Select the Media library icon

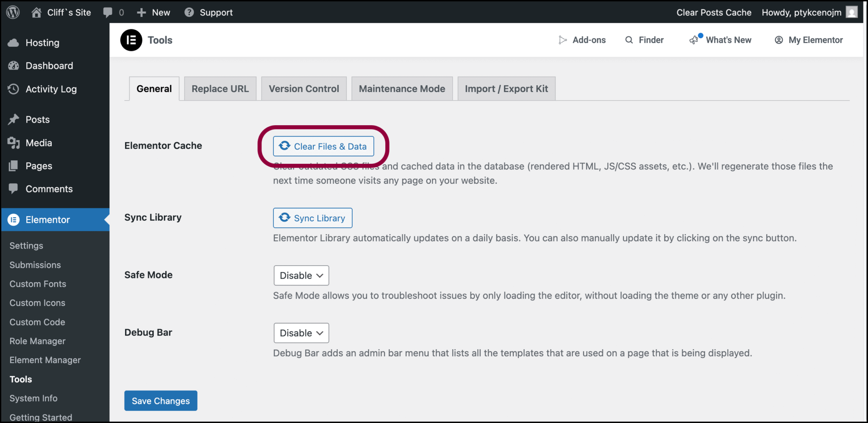point(14,143)
